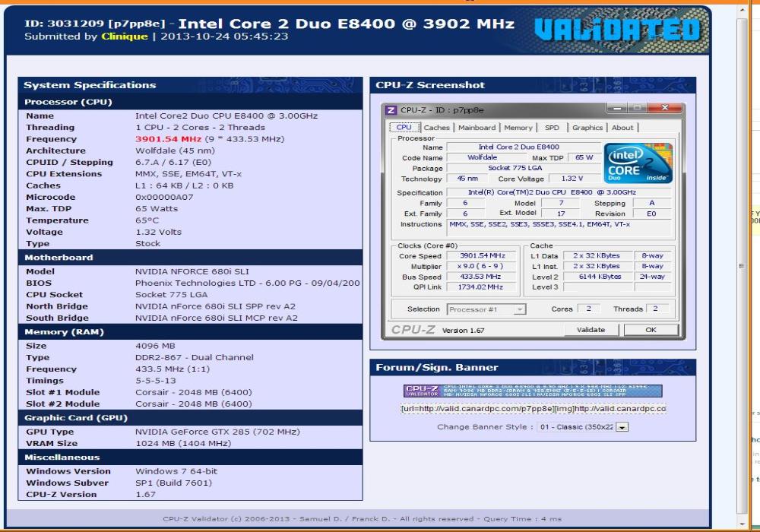Click the Slot #2 Module Corsair entry
The height and width of the screenshot is (532, 760).
193,404
